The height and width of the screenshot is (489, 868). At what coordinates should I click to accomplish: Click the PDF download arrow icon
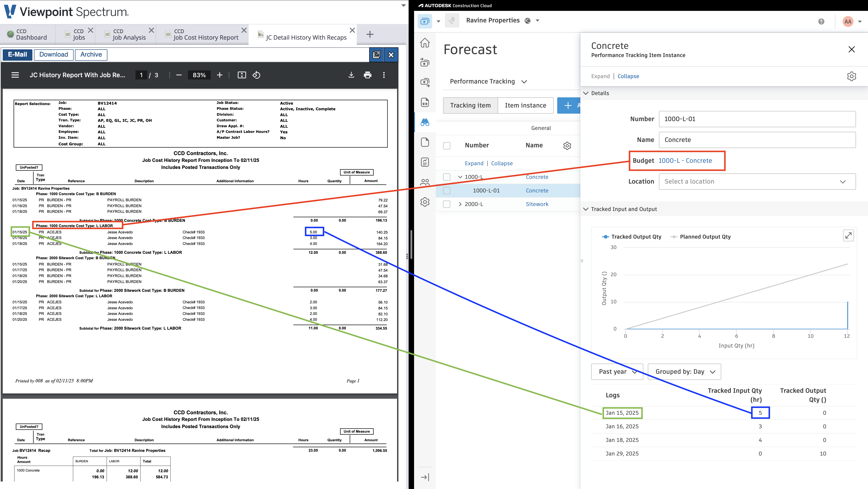351,75
